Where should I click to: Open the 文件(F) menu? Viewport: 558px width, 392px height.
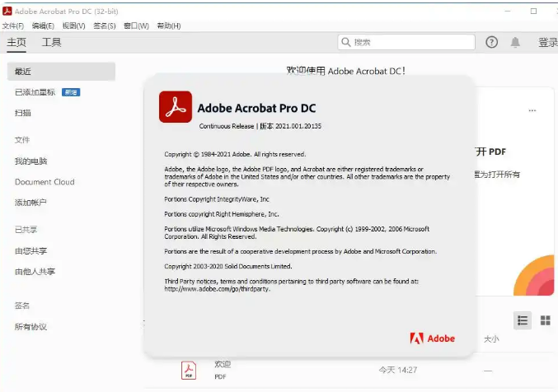tap(13, 26)
